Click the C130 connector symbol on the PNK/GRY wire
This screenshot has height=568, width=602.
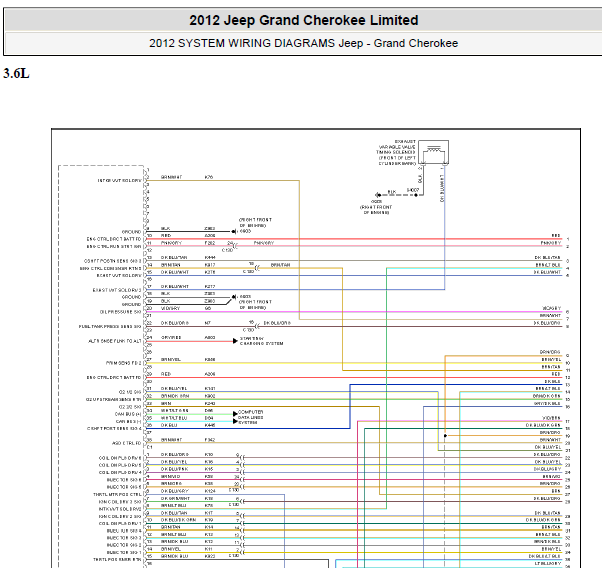pos(235,245)
